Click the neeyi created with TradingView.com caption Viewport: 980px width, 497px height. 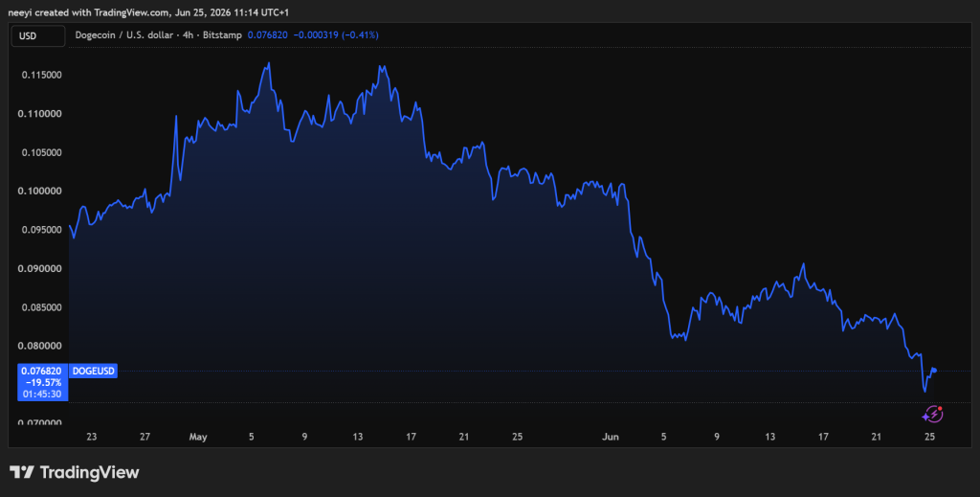click(x=148, y=12)
